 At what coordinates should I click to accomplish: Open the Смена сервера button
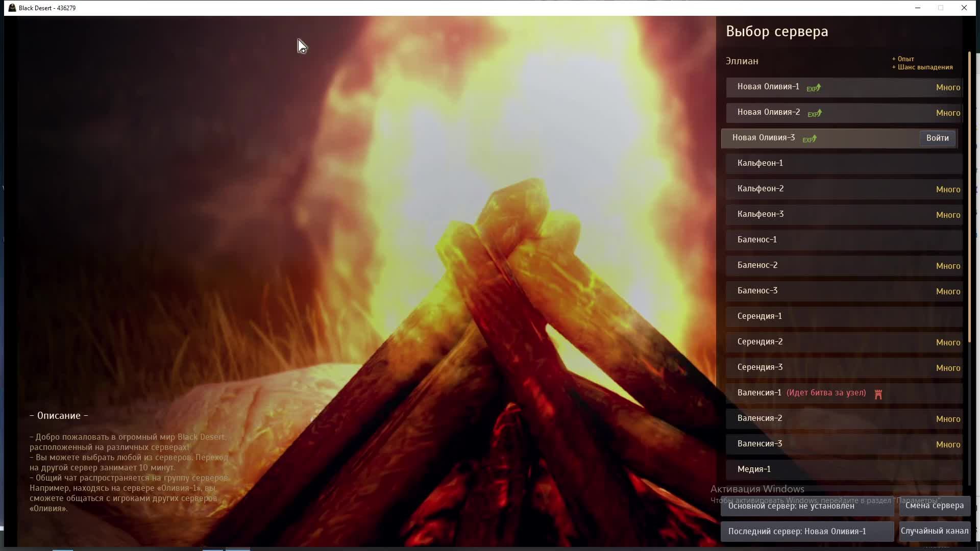[935, 506]
